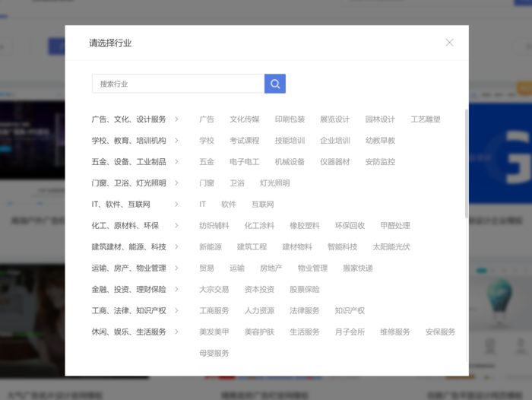Select 安防监控 industry option
The height and width of the screenshot is (400, 532).
tap(380, 162)
